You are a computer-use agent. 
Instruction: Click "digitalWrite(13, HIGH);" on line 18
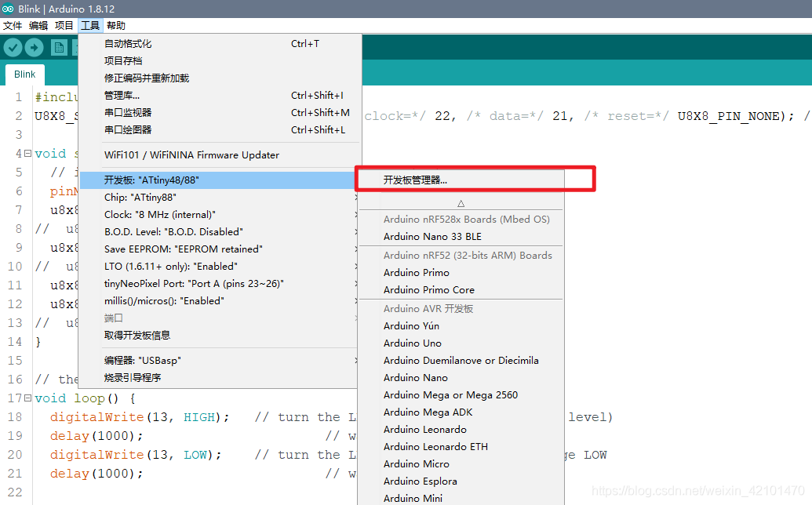pyautogui.click(x=140, y=417)
